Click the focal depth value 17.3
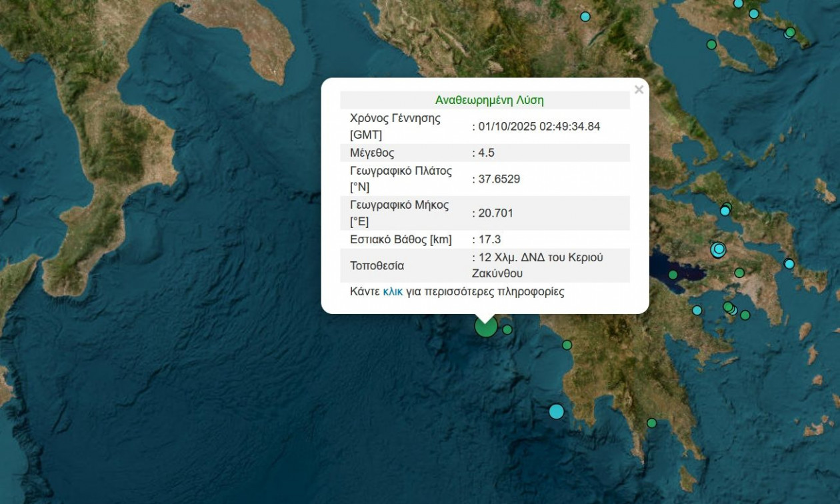This screenshot has height=504, width=840. 489,239
